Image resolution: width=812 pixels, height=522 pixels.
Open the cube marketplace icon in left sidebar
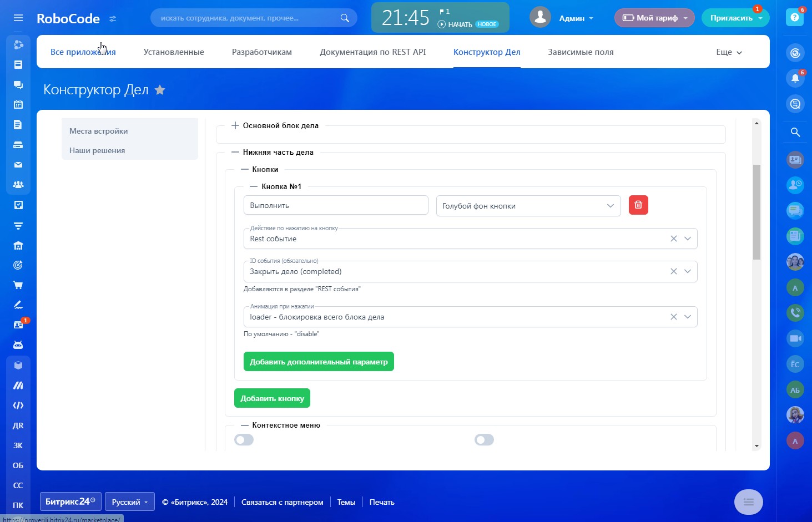(x=18, y=365)
